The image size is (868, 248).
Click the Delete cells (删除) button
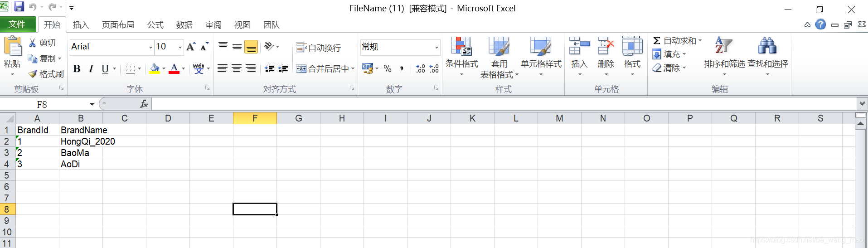tap(606, 56)
